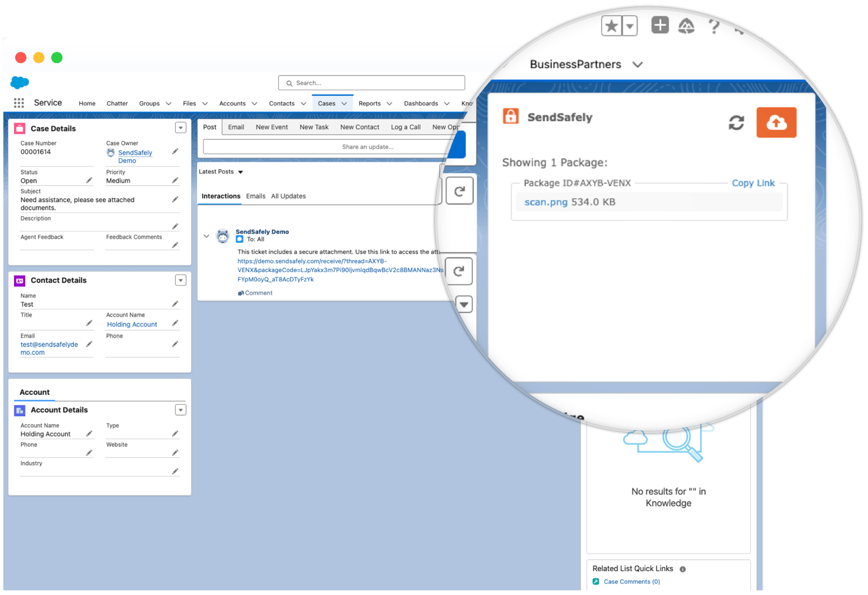Open the Case Details actions dropdown
868x595 pixels.
tap(181, 127)
